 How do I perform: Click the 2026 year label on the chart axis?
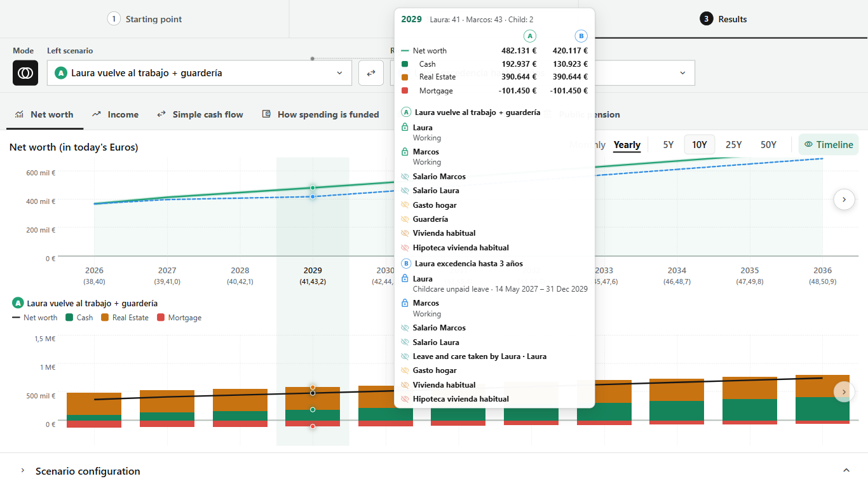[x=94, y=271]
